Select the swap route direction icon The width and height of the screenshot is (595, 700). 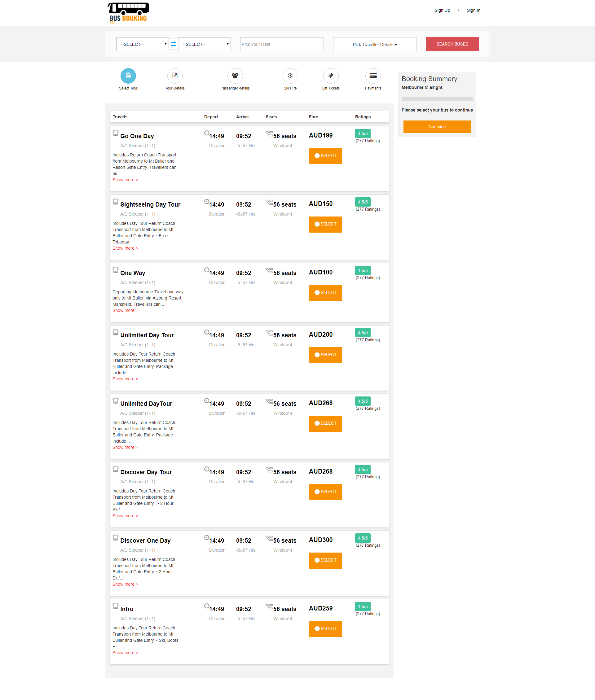tap(173, 44)
